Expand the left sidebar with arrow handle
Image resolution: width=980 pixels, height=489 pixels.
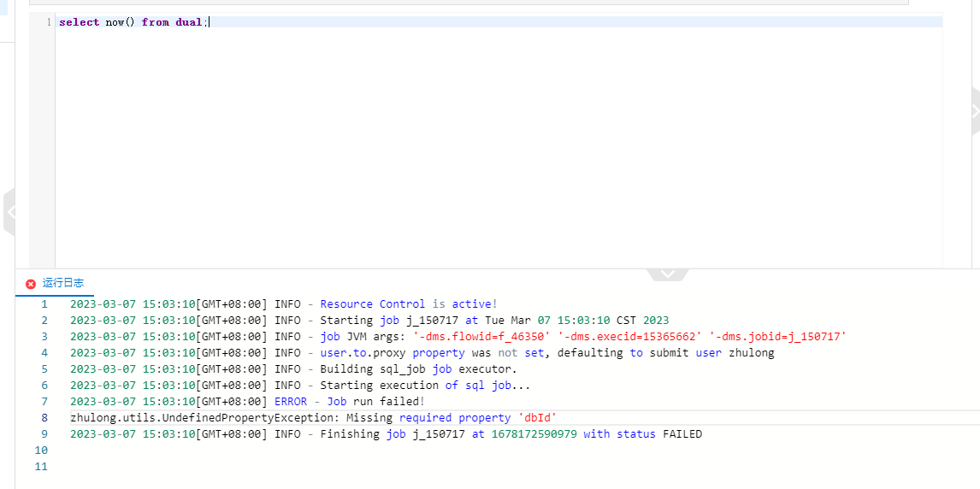pyautogui.click(x=9, y=213)
